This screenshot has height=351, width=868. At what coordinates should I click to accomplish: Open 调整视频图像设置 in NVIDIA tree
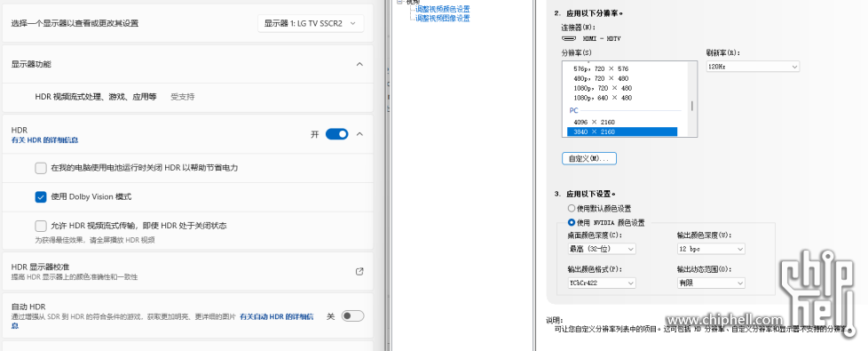[442, 19]
